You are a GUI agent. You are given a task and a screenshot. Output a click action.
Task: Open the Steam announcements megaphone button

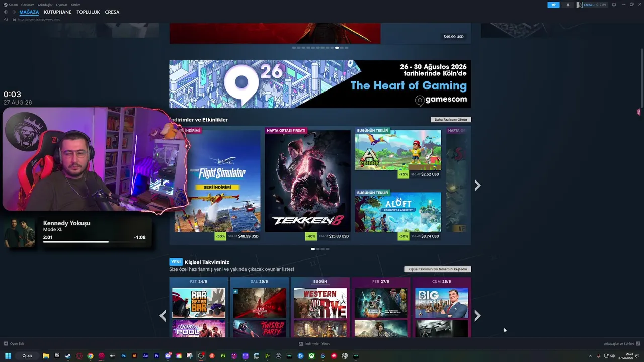click(x=553, y=5)
